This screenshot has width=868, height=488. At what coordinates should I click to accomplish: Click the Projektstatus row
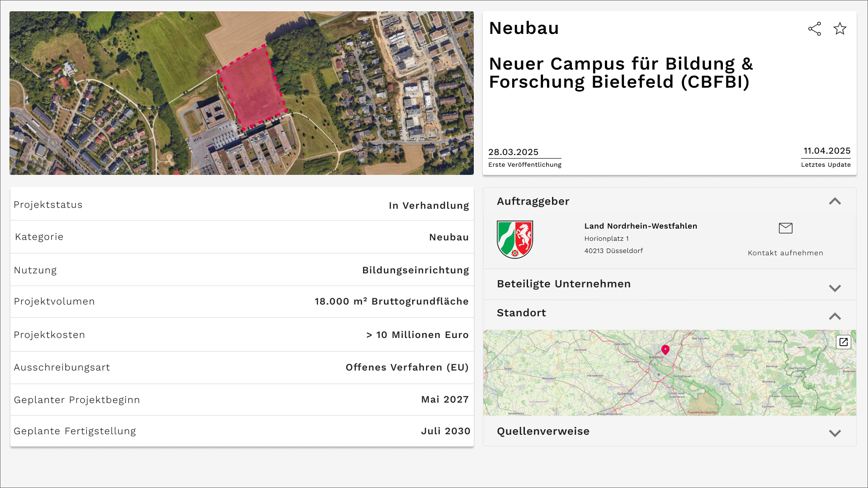(x=242, y=205)
